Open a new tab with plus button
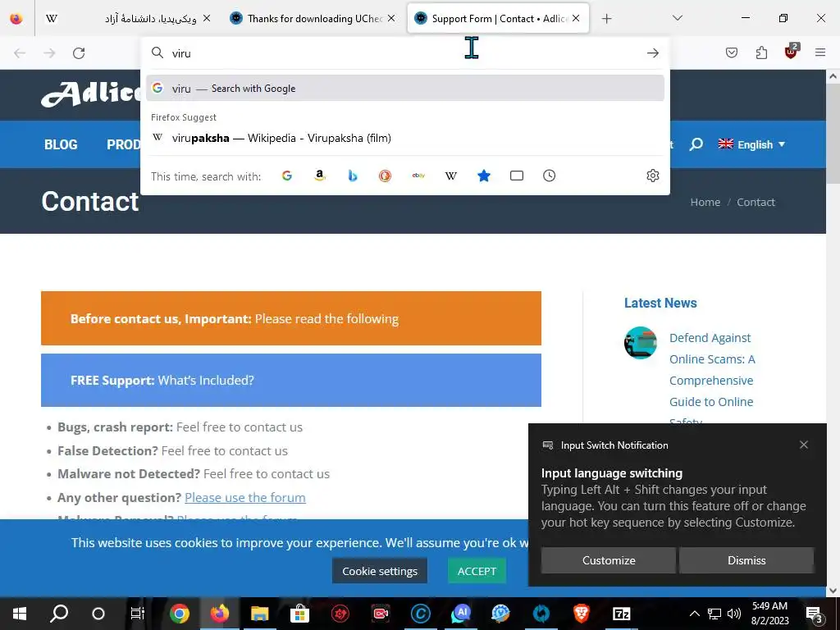Screen dimensions: 840x630 click(606, 19)
